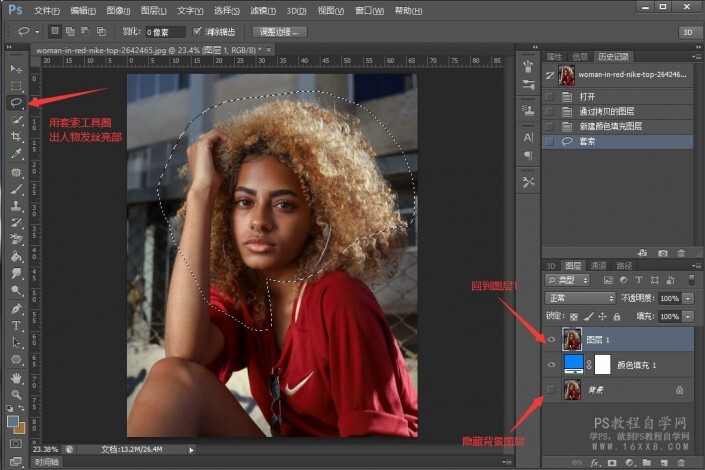Select the Zoom magnifier tool
The image size is (705, 470).
[16, 395]
